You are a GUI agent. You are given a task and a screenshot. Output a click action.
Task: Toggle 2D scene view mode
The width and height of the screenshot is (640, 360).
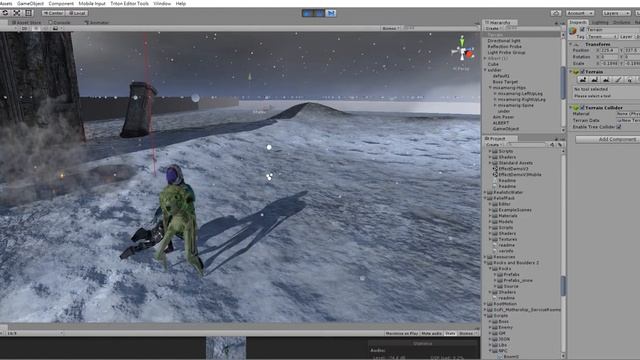click(x=25, y=29)
